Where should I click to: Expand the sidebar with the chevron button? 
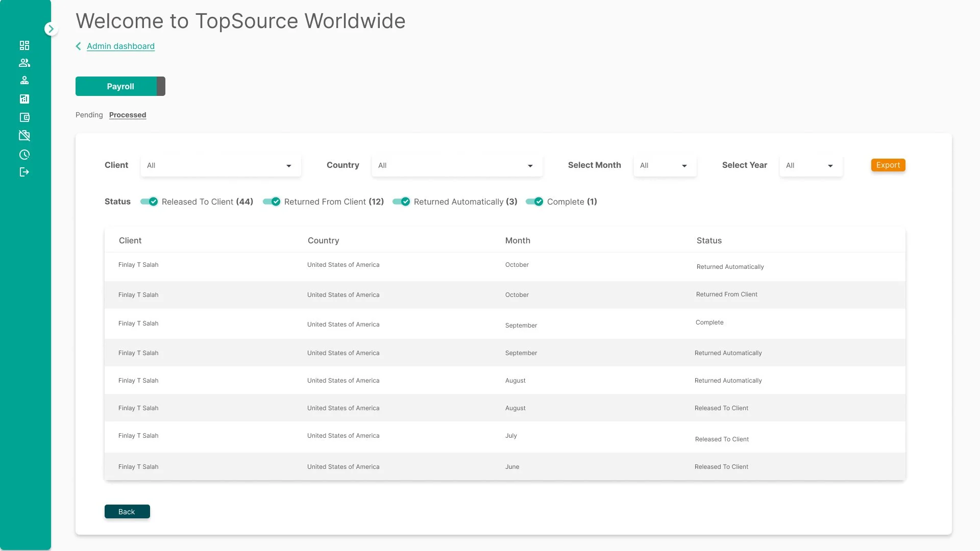(x=51, y=29)
